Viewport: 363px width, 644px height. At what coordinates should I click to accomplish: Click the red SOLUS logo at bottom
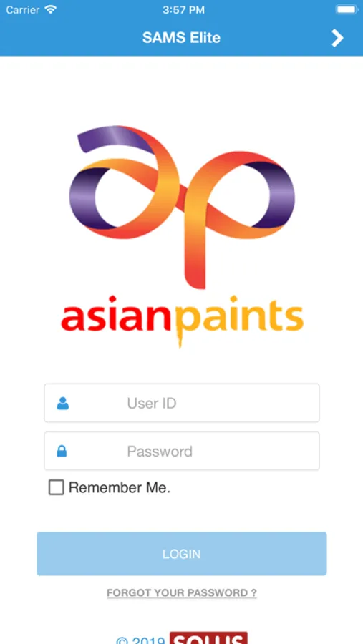coord(208,638)
